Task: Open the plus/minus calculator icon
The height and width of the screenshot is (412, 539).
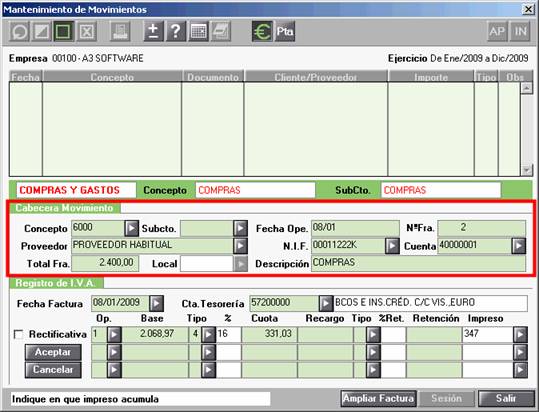Action: [x=153, y=32]
